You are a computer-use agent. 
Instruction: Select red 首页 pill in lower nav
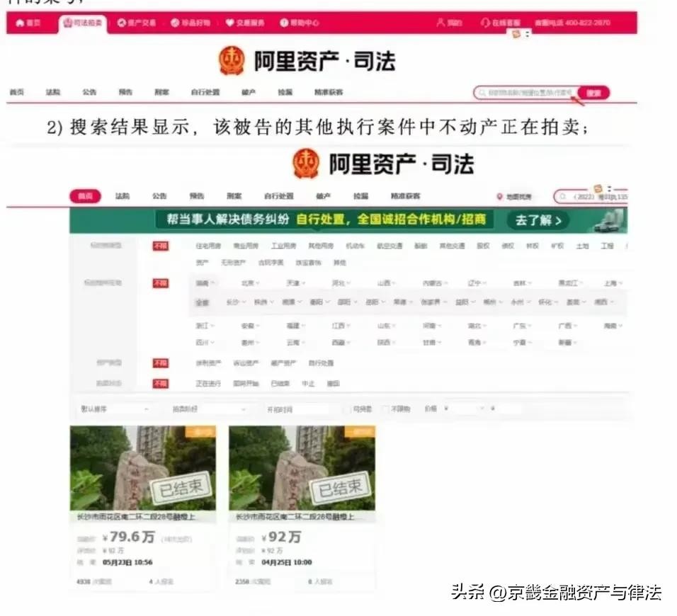85,196
